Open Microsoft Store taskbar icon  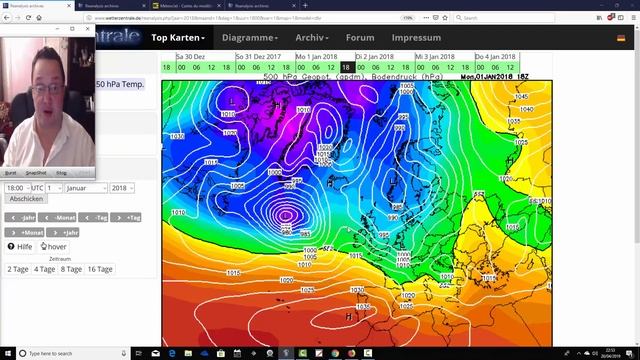221,353
